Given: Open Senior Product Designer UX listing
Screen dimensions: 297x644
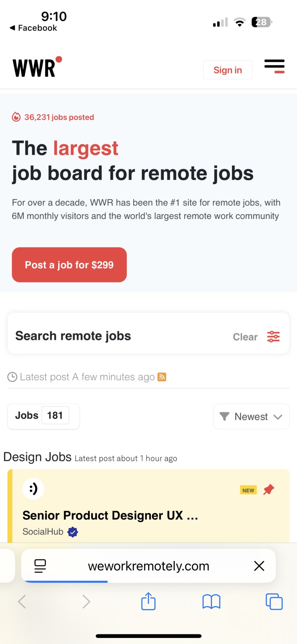Looking at the screenshot, I should pos(110,515).
